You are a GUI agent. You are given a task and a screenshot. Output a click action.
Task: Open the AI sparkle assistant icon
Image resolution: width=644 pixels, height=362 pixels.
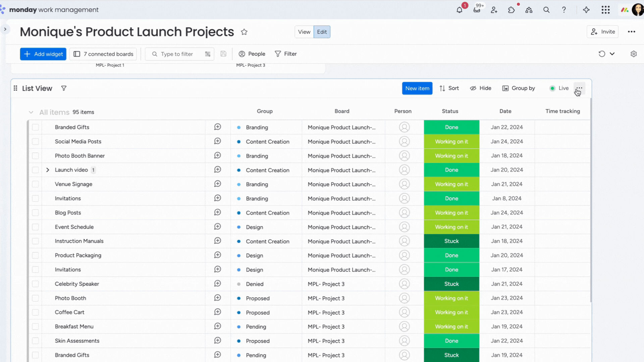pyautogui.click(x=586, y=10)
